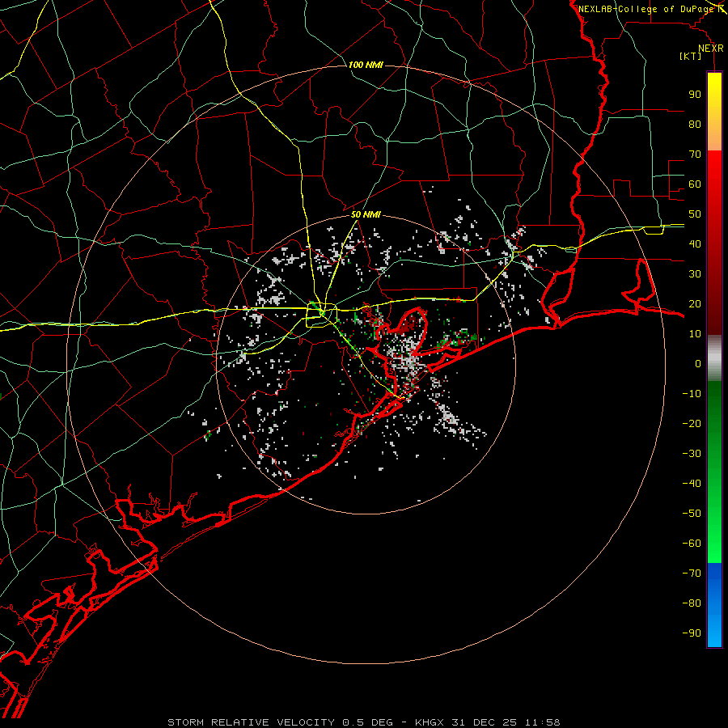Click the dark red outbound velocity patch over bay
This screenshot has height=728, width=728.
(408, 323)
